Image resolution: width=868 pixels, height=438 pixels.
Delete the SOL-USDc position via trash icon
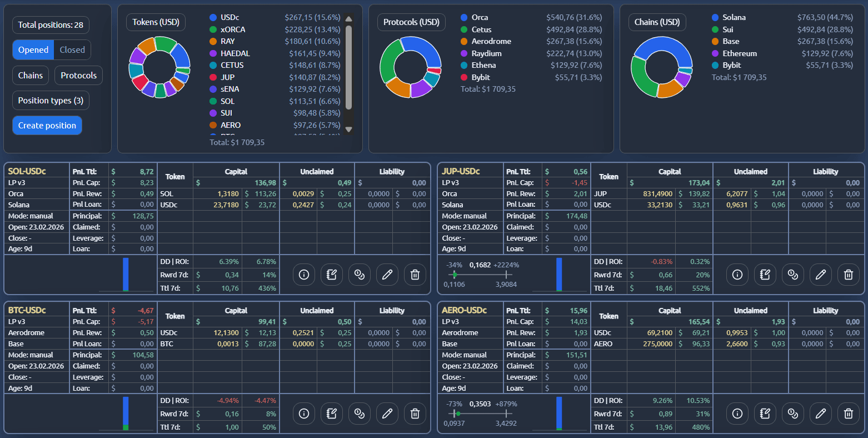[x=415, y=275]
